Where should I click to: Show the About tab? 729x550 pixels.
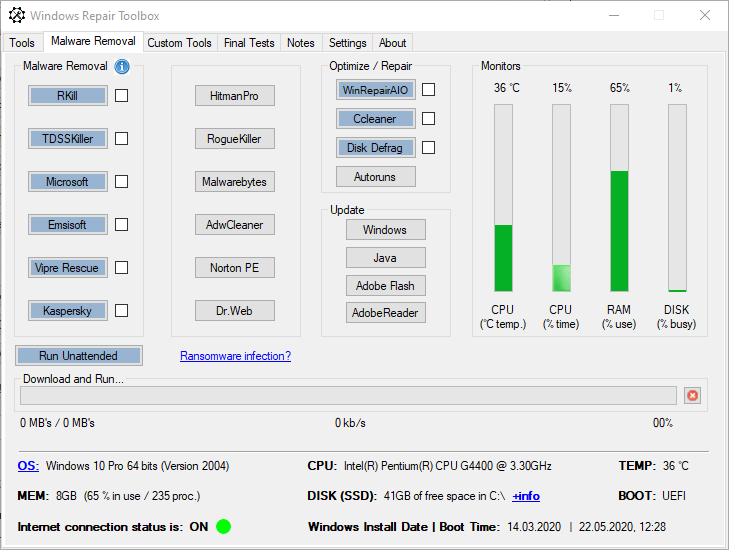pos(392,43)
